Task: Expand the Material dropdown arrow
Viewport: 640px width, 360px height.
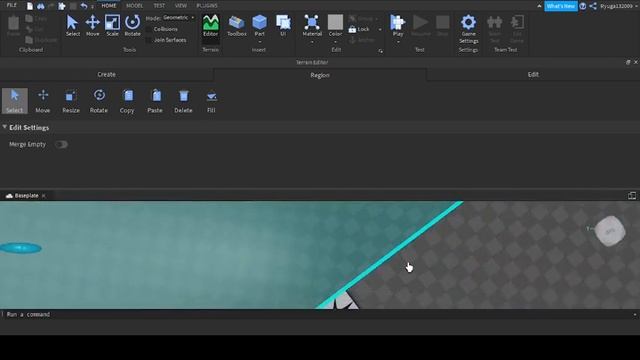Action: click(312, 42)
